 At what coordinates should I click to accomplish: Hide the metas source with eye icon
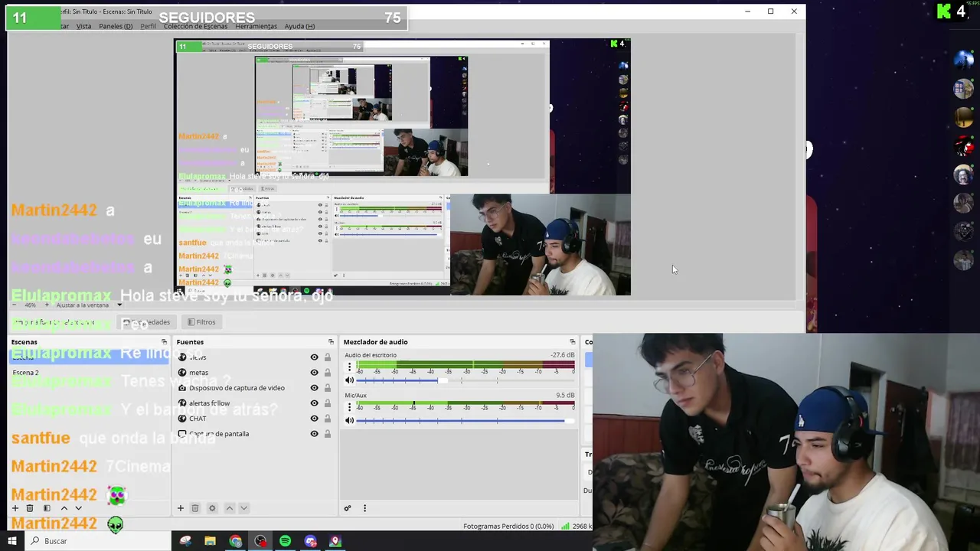[314, 373]
